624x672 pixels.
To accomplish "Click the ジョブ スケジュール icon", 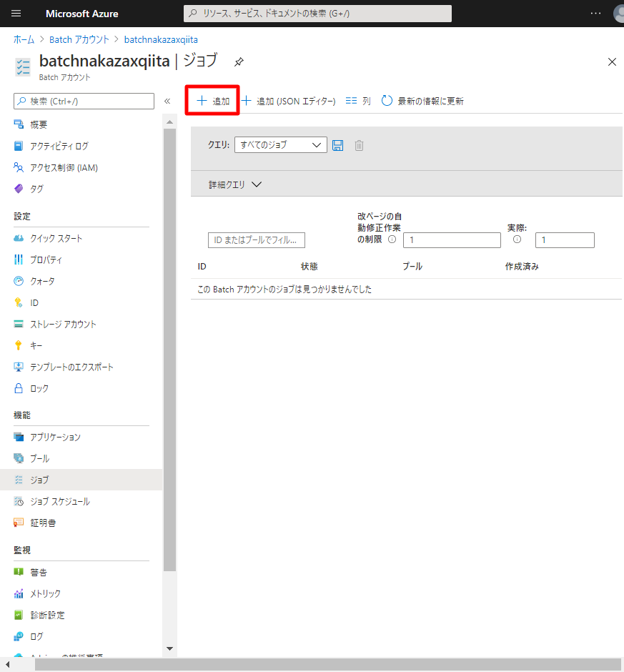I will click(19, 501).
